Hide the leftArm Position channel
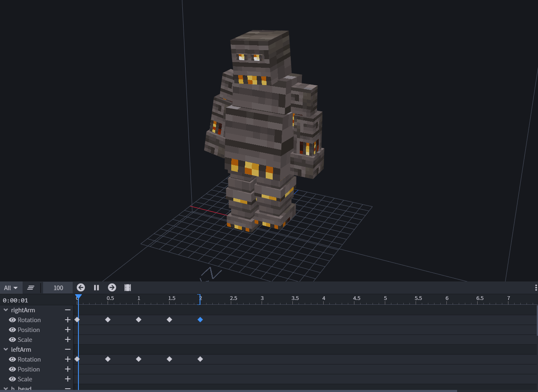The image size is (538, 392). point(12,369)
